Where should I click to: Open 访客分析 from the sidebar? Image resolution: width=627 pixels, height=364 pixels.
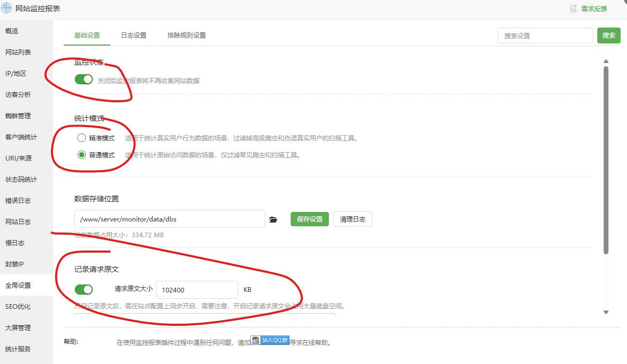pyautogui.click(x=20, y=94)
